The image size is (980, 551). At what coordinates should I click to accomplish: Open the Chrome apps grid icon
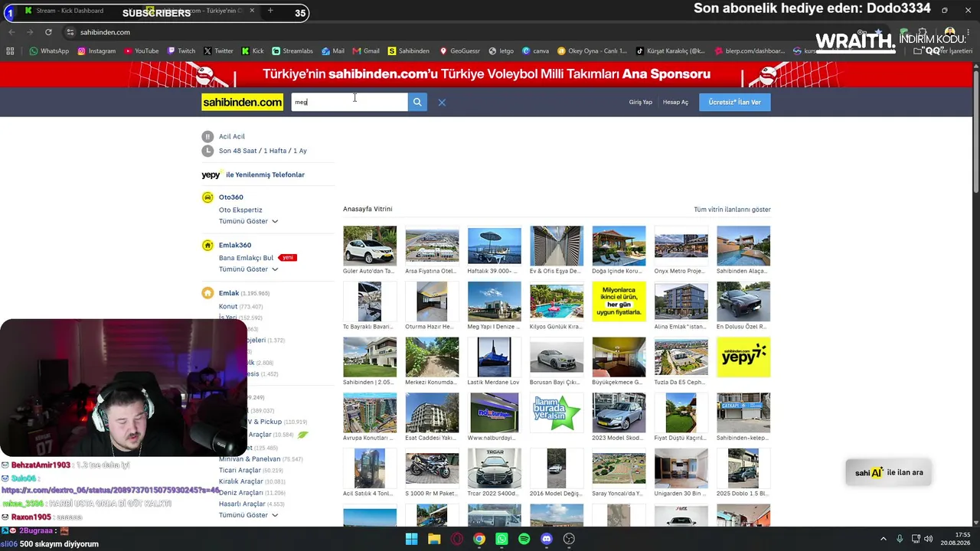10,51
